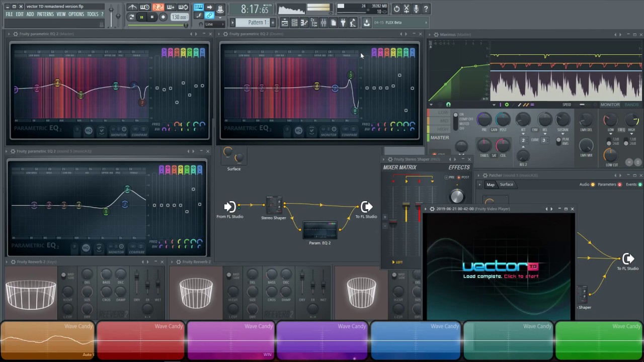Start playback with the play button

point(141,17)
